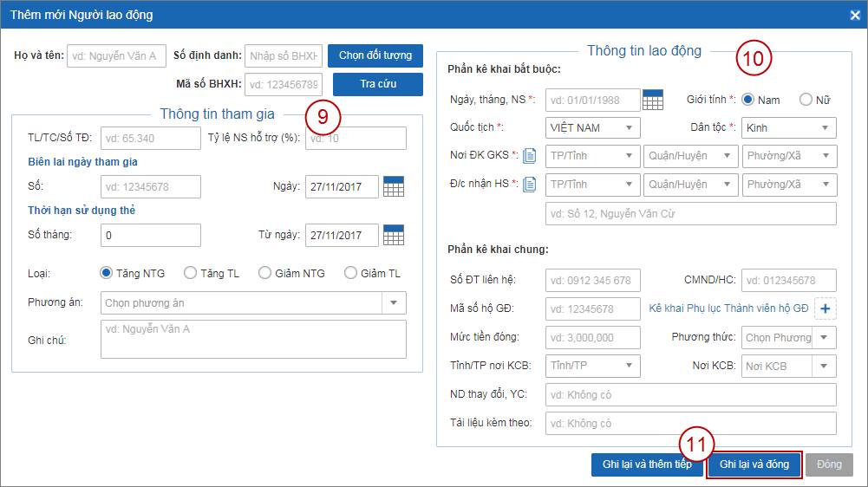868x487 pixels.
Task: Click CMND/HC input field
Action: [788, 280]
